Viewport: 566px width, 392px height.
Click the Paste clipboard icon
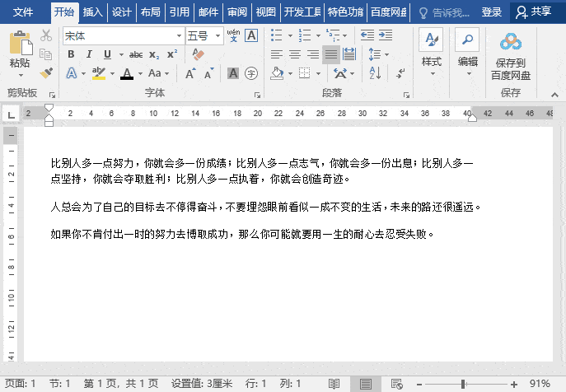pyautogui.click(x=21, y=43)
